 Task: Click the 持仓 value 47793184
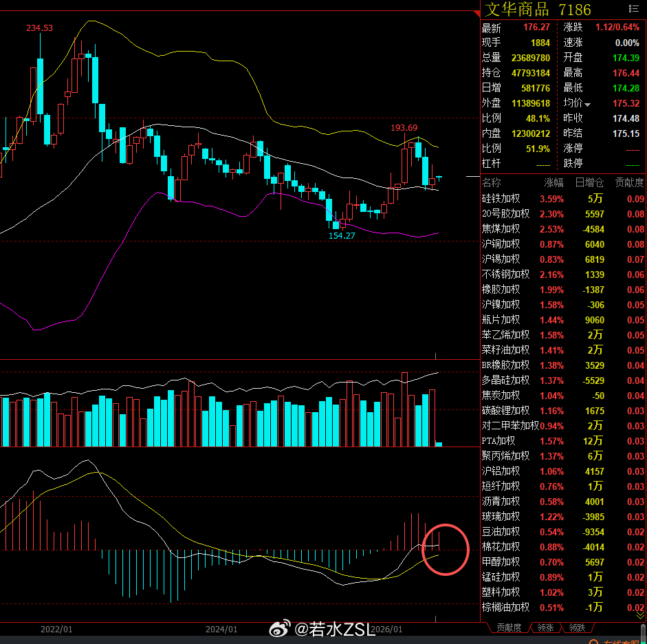click(531, 73)
